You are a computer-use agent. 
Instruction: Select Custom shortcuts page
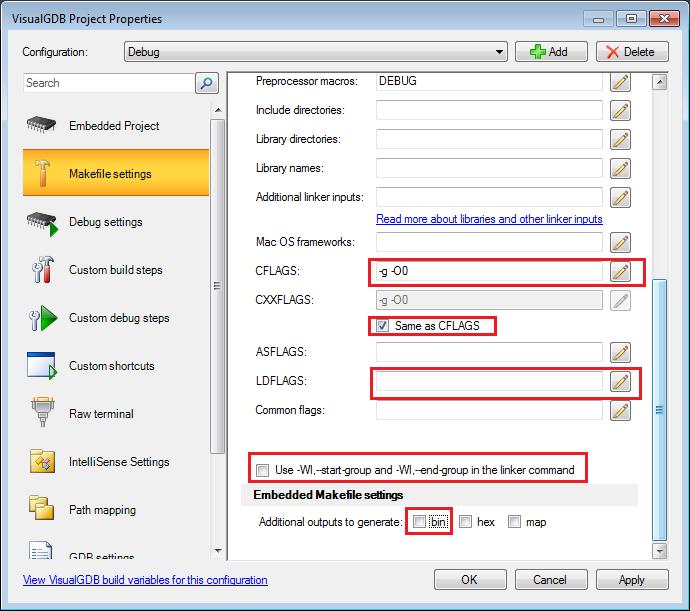[115, 365]
